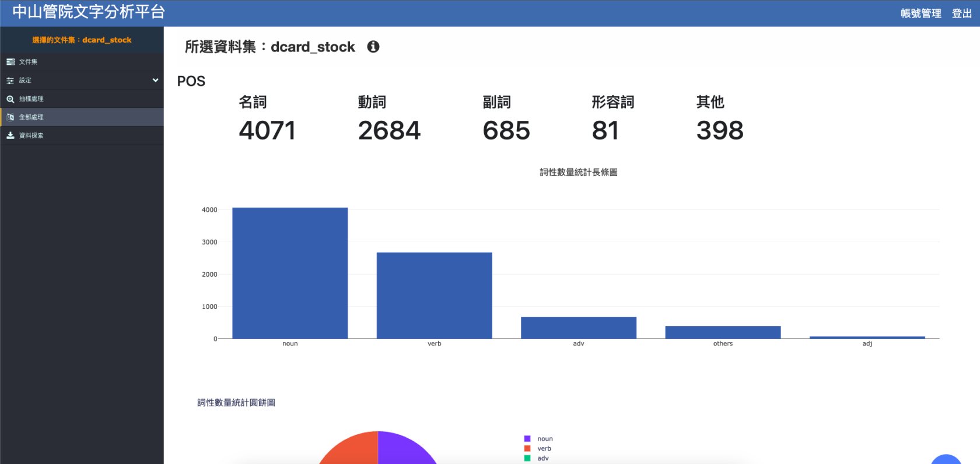Click the adv green legend swatch
Viewport: 980px width, 464px height.
click(x=527, y=458)
